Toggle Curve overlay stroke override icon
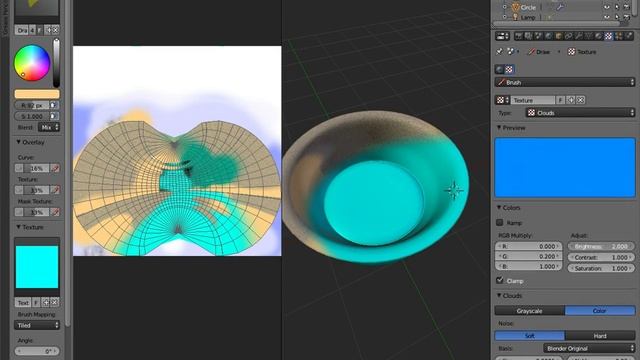 tap(56, 168)
